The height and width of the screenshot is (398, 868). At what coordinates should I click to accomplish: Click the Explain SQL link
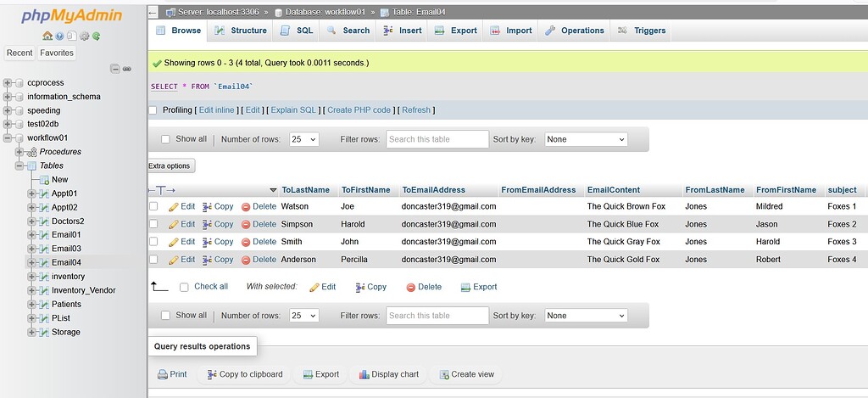pyautogui.click(x=292, y=110)
